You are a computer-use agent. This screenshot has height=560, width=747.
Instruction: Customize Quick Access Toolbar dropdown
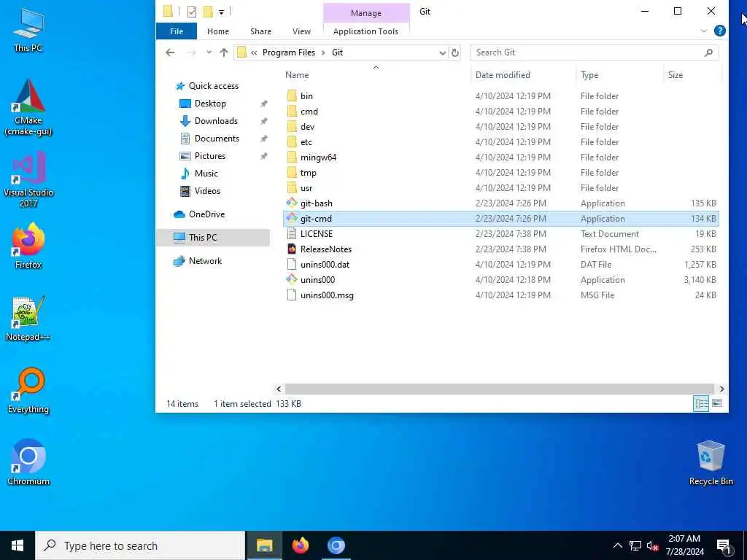pyautogui.click(x=221, y=12)
